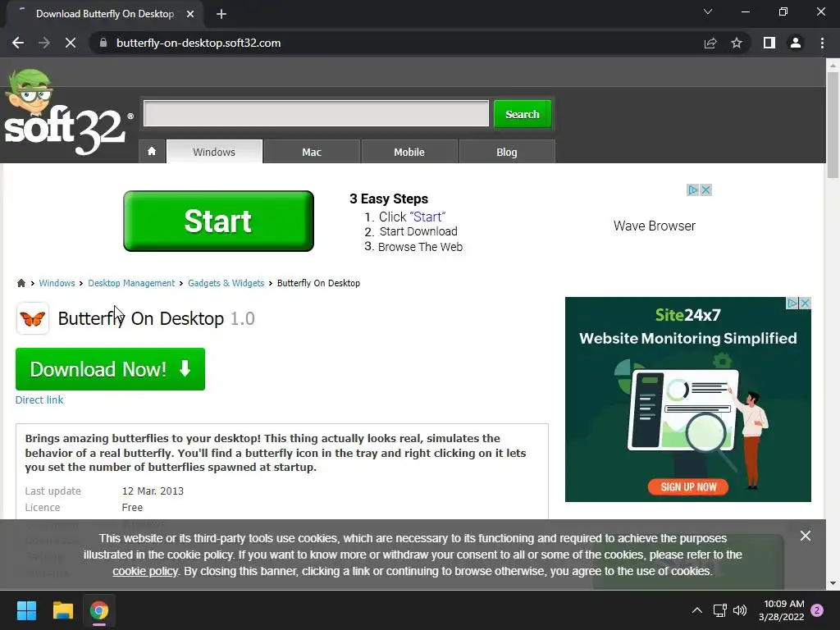Click the big green Start ad button

(218, 221)
